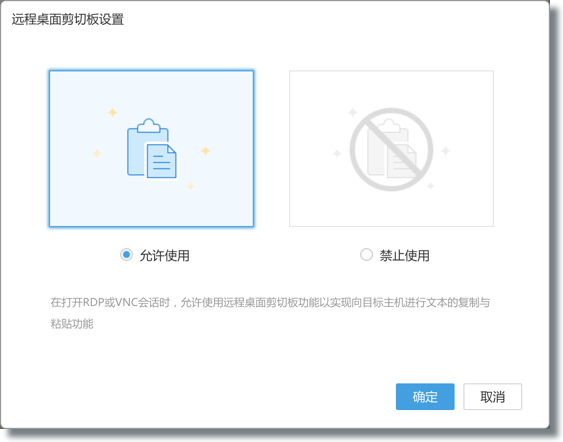
Task: Click the 允许使用 label text
Action: click(164, 256)
